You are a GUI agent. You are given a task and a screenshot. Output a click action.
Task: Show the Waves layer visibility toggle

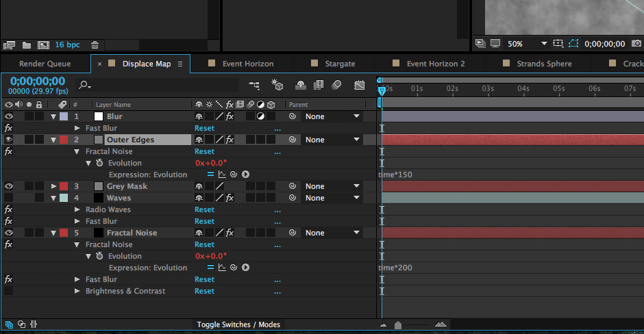point(9,198)
